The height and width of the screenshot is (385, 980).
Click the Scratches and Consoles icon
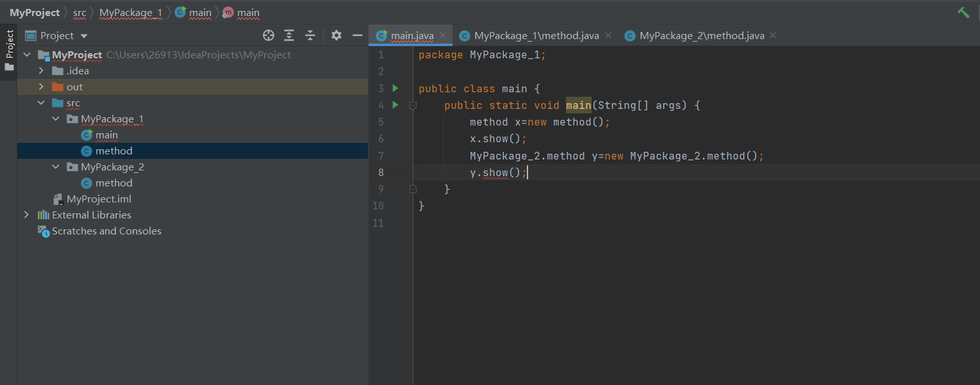43,231
